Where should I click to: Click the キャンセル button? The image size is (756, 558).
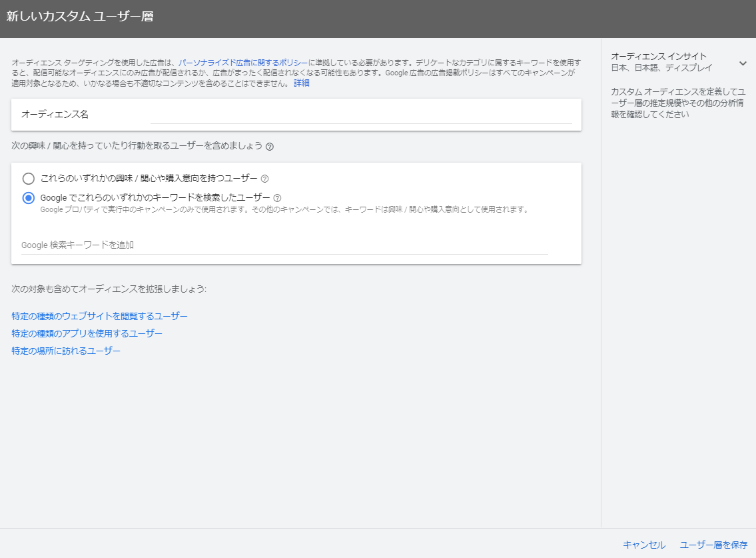[x=644, y=545]
